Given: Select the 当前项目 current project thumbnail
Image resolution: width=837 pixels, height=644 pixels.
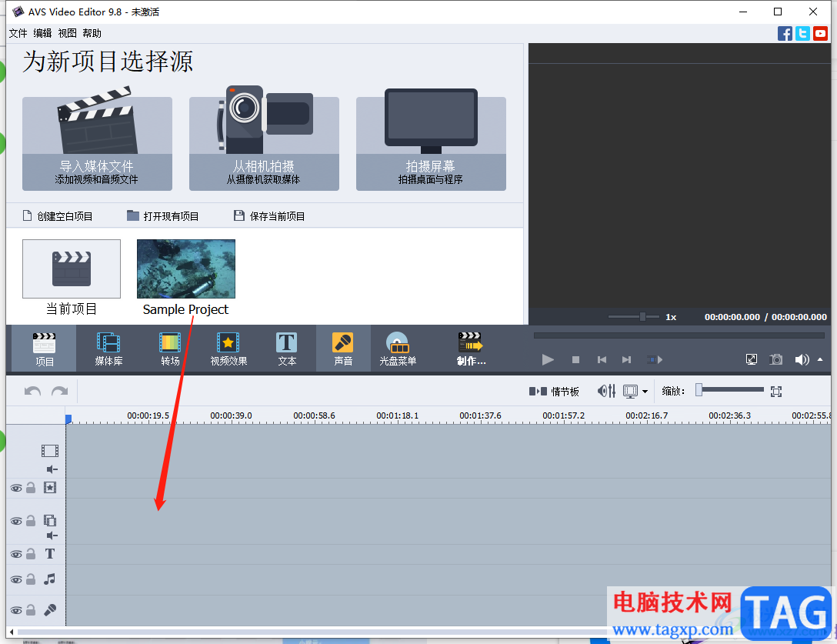Looking at the screenshot, I should pos(72,269).
